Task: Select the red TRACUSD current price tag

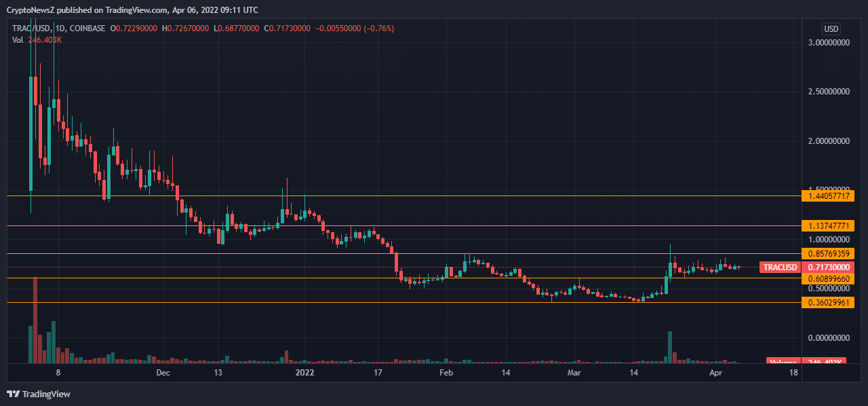Action: pos(780,267)
